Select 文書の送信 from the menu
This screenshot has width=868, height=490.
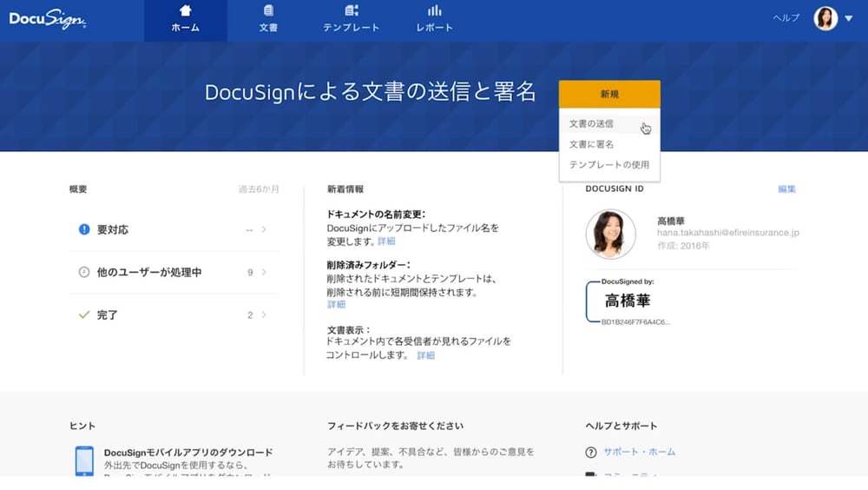coord(609,123)
